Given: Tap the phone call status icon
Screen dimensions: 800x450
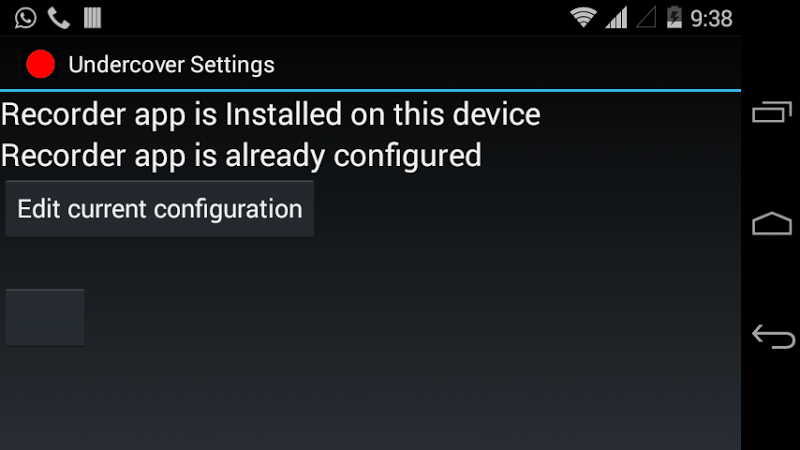Looking at the screenshot, I should click(x=59, y=18).
